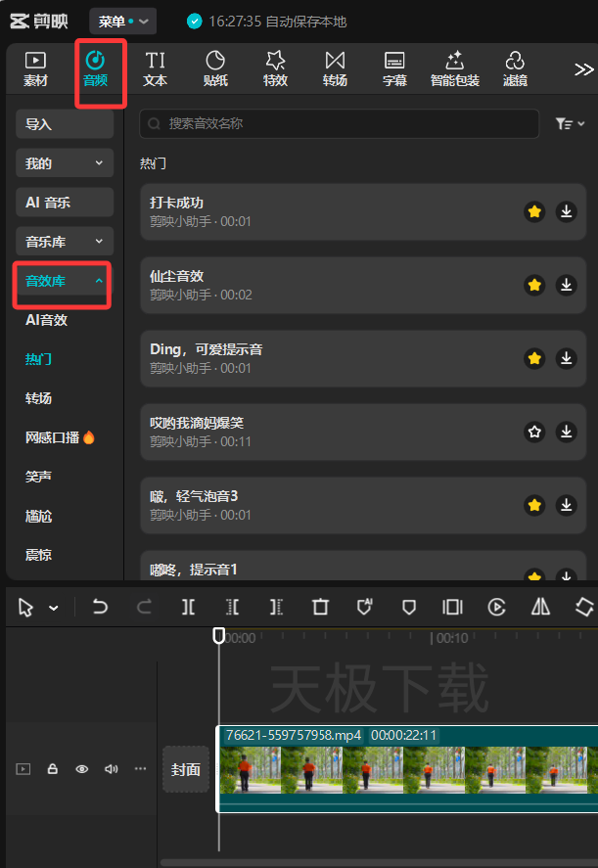Click the 剪映 app logo
Image resolution: width=598 pixels, height=868 pixels.
tap(39, 22)
